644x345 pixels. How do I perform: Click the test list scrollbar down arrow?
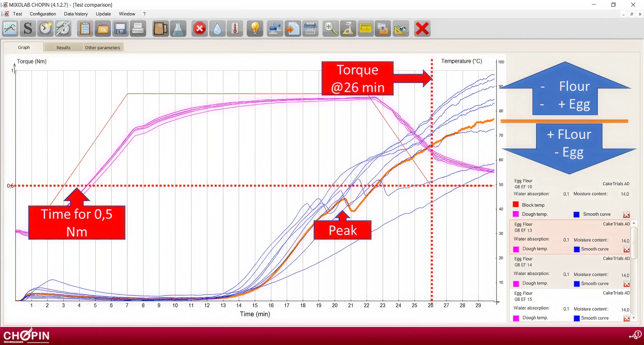[634, 318]
